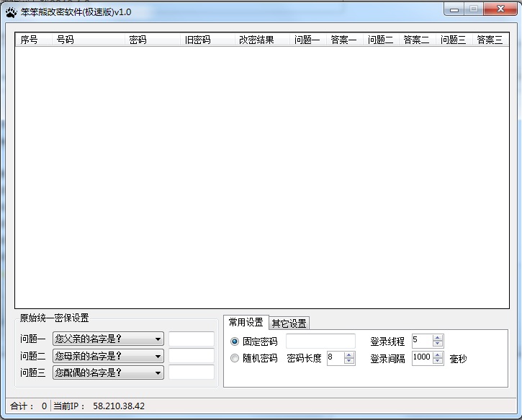Screen dimensions: 522x420
Task: Click the 旧密码 column header
Action: pos(197,40)
